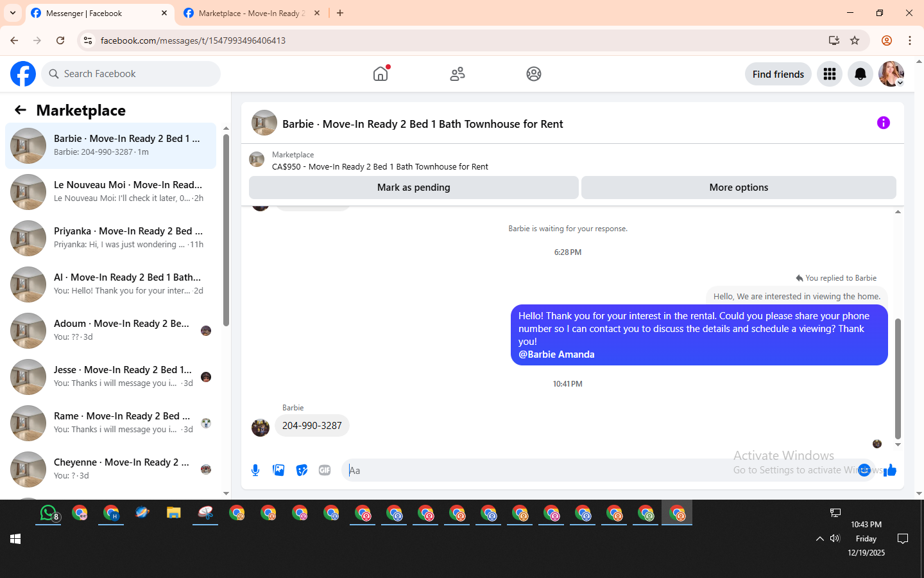Viewport: 924px width, 578px height.
Task: Choose a GIF icon
Action: [325, 470]
